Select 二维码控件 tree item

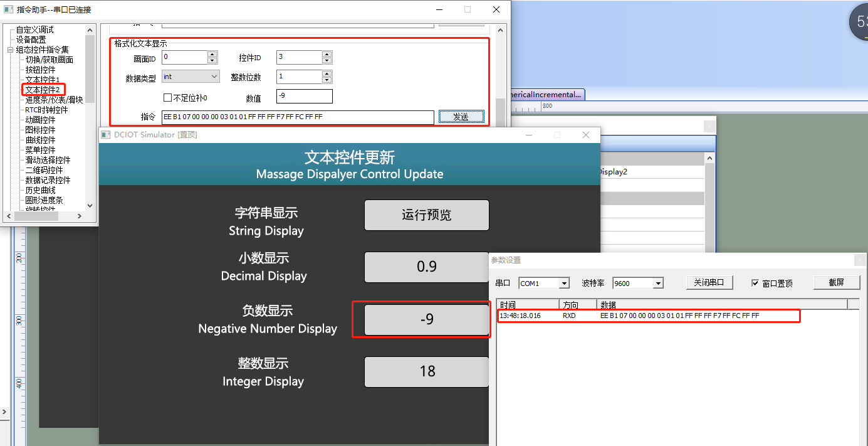point(44,170)
